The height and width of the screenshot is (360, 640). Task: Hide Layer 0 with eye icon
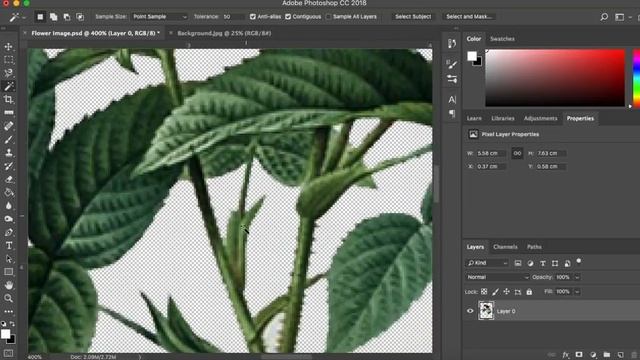[470, 311]
